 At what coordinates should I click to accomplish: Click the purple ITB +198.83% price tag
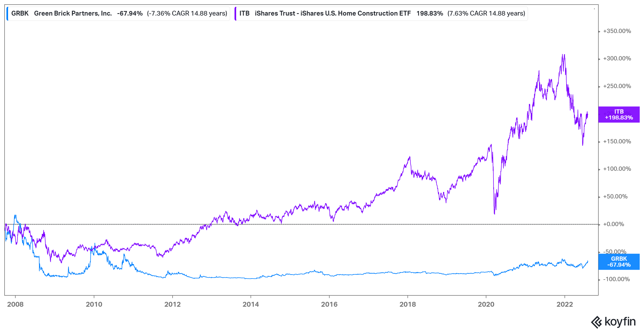[x=619, y=114]
